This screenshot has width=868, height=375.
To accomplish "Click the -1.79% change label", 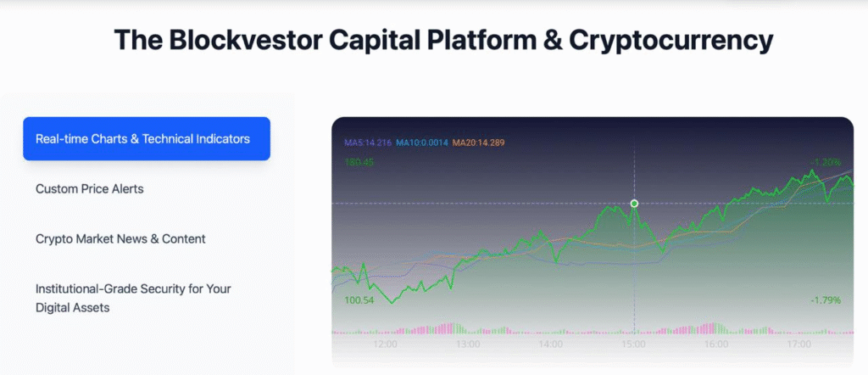I will [825, 300].
